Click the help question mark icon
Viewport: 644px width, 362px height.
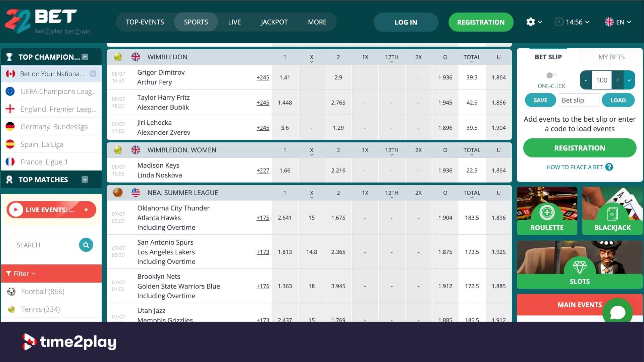click(609, 167)
